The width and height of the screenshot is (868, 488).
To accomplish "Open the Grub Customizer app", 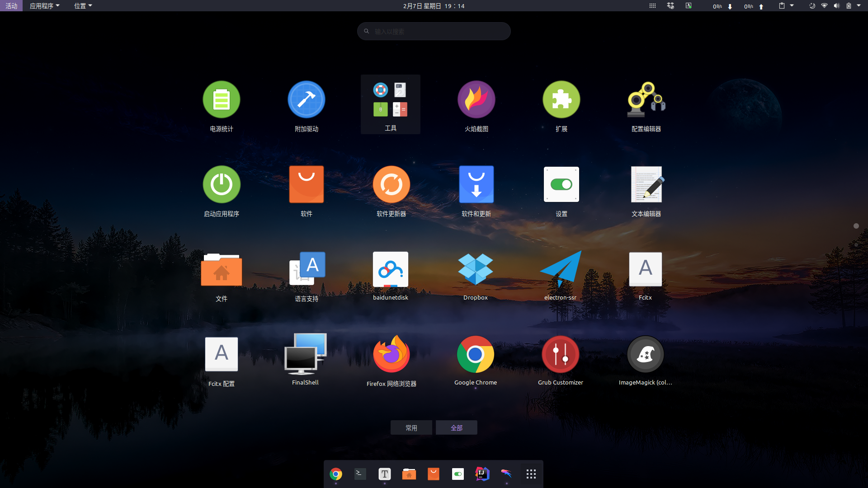I will 560,354.
